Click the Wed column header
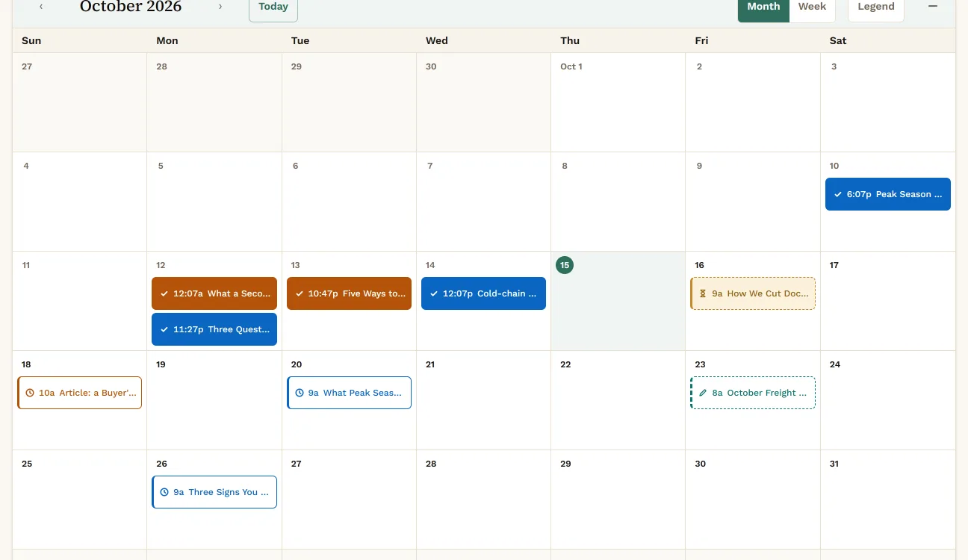Screen dimensions: 968x560 437,40
